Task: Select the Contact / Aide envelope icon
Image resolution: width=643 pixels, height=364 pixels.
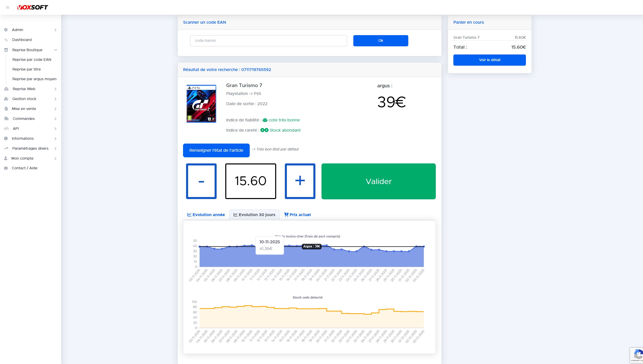Action: 6,168
